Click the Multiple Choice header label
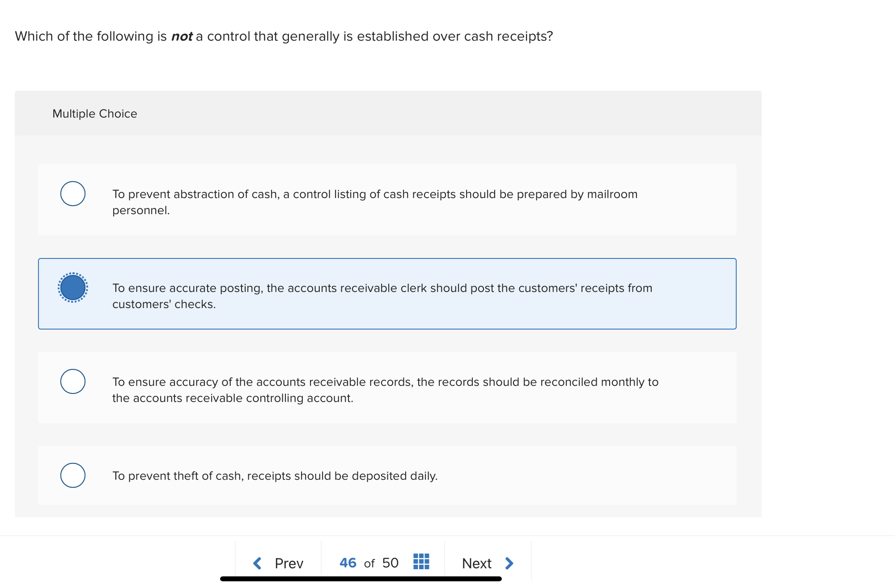This screenshot has height=588, width=895. 95,114
